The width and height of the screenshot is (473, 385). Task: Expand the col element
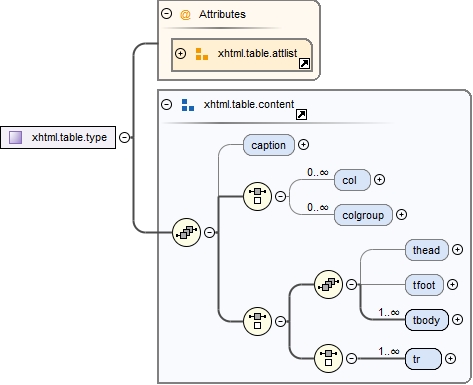[x=379, y=180]
